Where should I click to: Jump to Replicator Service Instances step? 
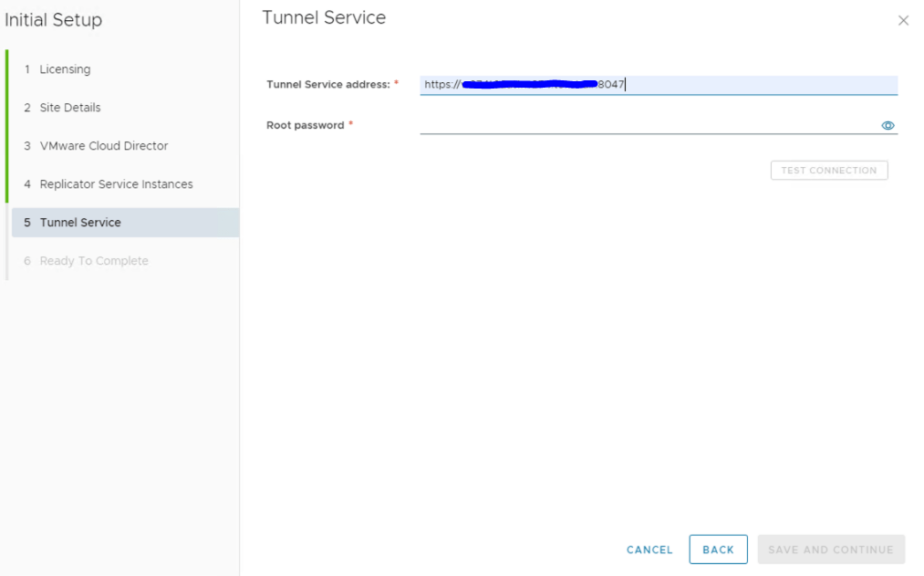coord(116,184)
